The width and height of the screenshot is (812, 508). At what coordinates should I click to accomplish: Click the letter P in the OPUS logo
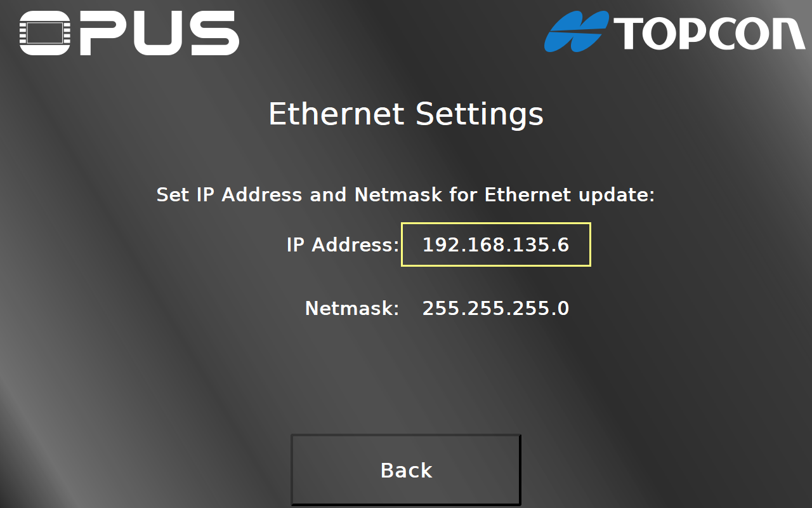click(100, 32)
